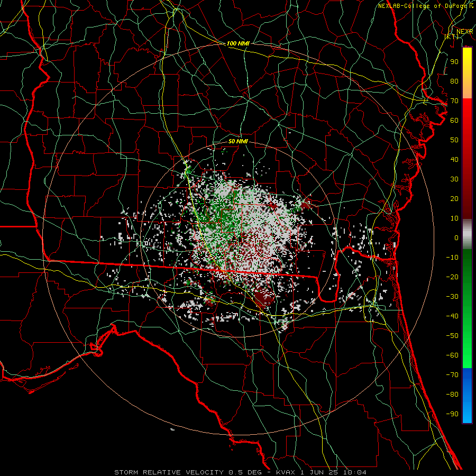Click the light orange 70-80 color bar segment

click(467, 90)
